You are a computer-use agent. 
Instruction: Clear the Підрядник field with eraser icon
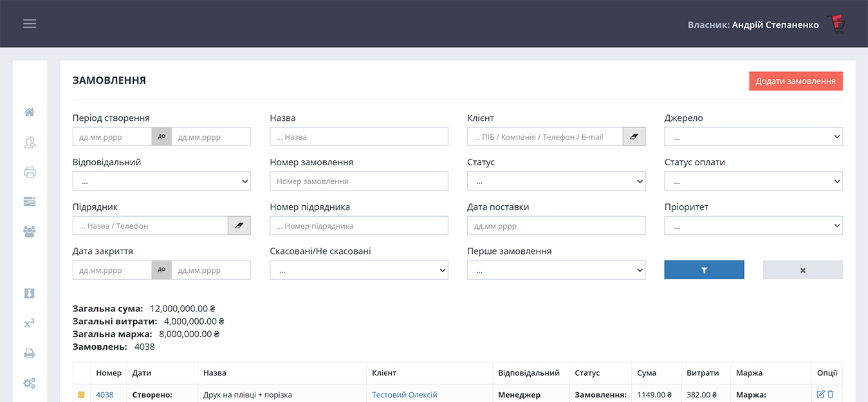[x=239, y=226]
